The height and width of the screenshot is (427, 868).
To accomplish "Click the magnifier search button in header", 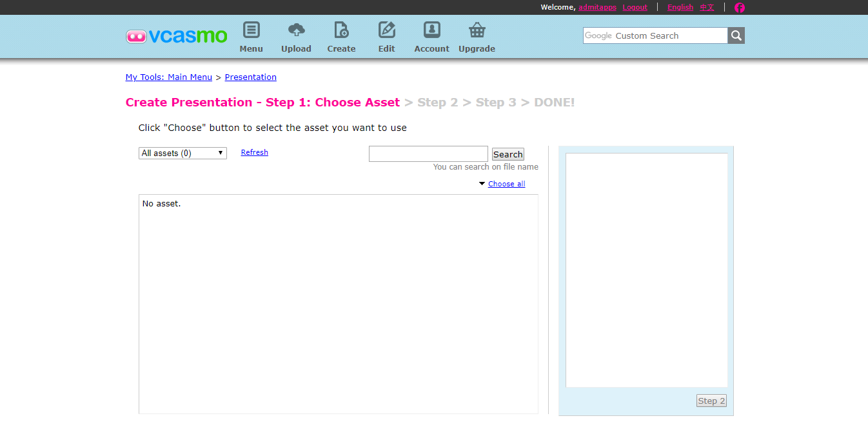I will click(736, 35).
